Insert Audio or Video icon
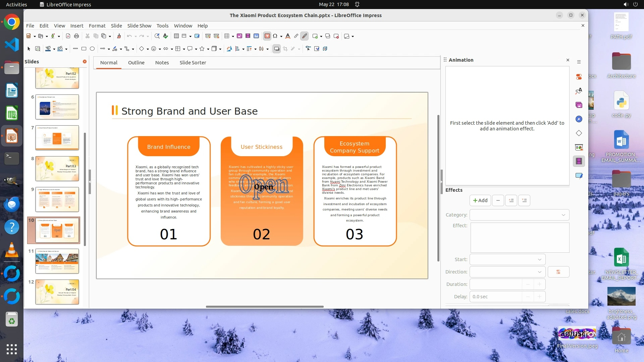 [248, 36]
